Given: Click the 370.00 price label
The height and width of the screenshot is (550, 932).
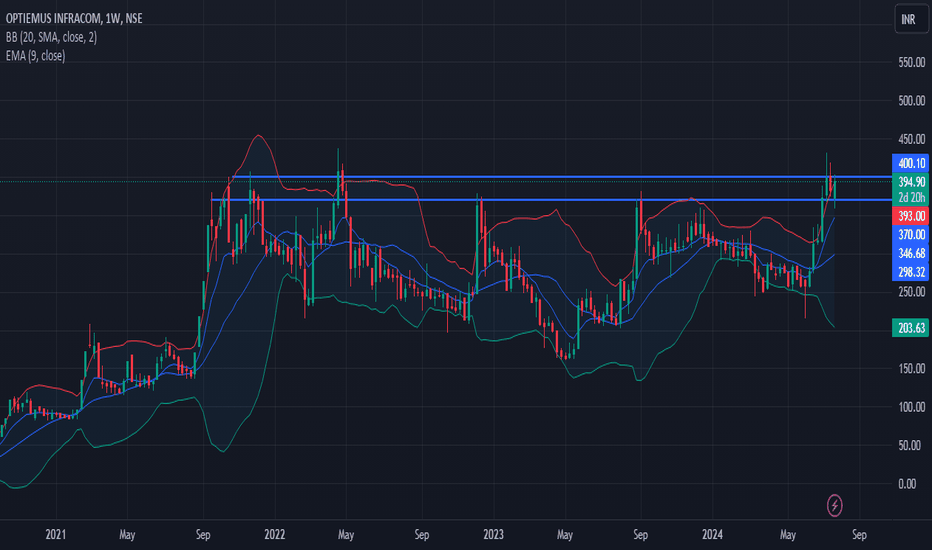Looking at the screenshot, I should [911, 234].
